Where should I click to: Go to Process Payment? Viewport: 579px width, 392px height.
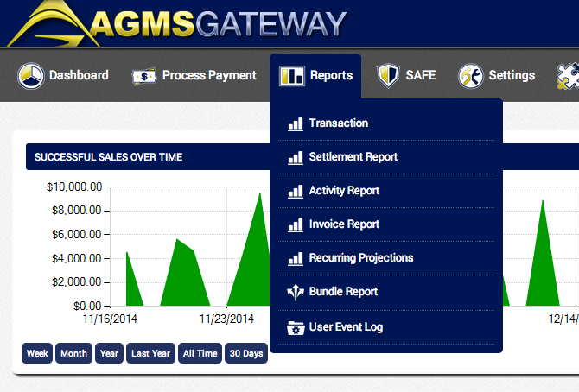pos(194,76)
